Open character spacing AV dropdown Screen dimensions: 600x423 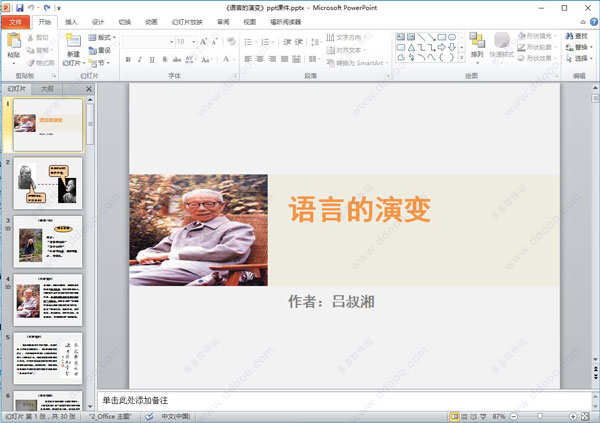(x=190, y=59)
